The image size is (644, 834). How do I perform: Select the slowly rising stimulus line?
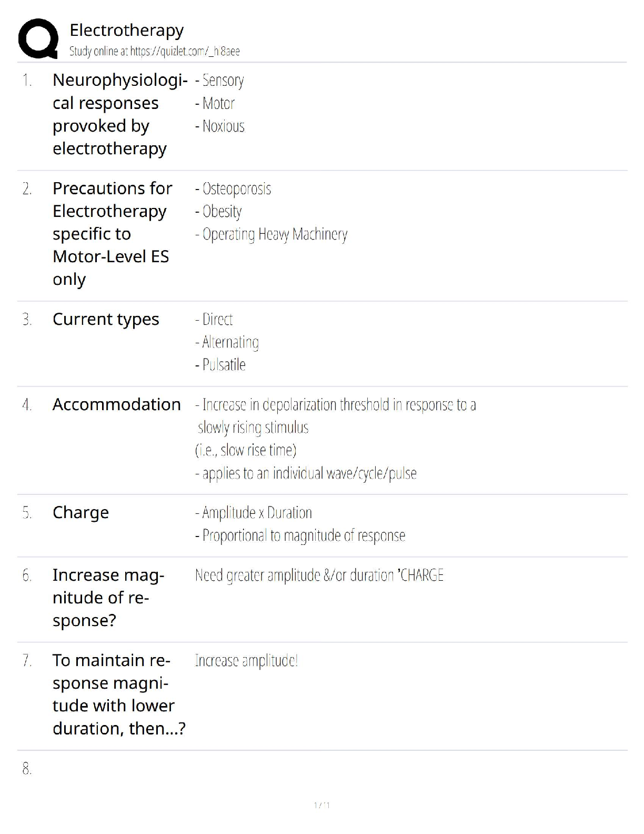click(x=253, y=428)
